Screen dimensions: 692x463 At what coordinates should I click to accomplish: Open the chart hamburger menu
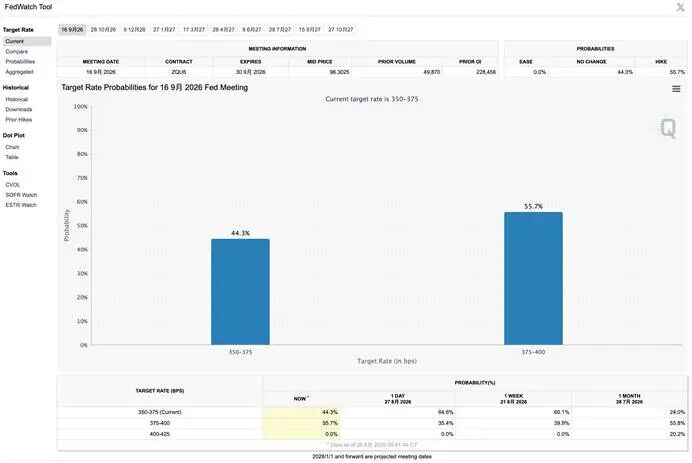(x=676, y=89)
